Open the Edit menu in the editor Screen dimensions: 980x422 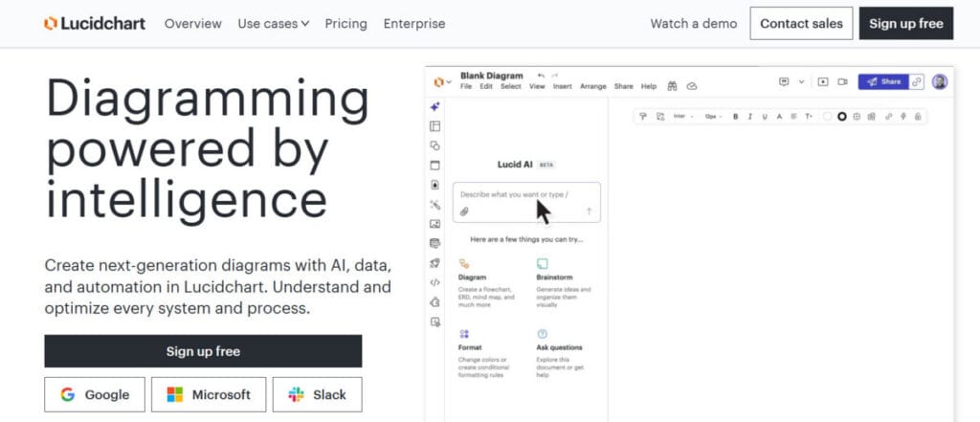point(485,86)
